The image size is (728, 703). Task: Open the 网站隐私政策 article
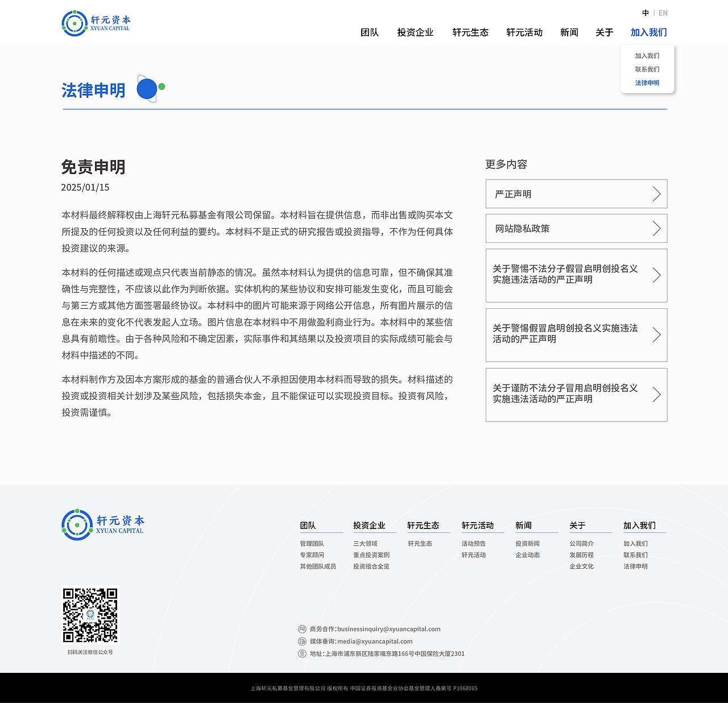click(576, 229)
